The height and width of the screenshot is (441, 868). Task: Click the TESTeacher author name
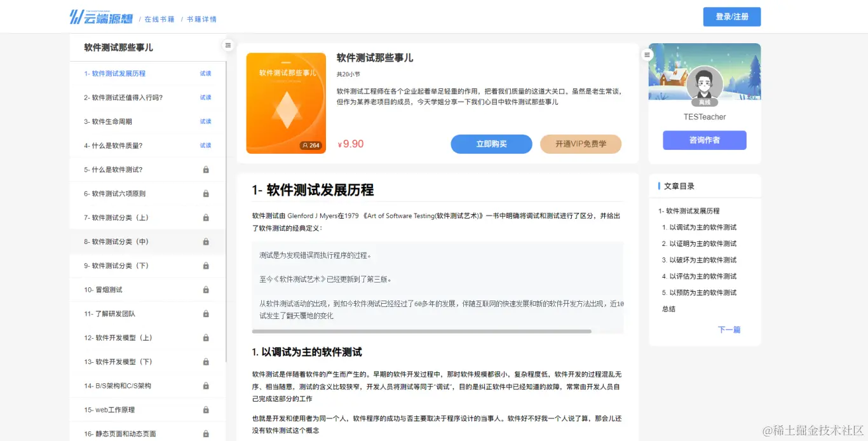point(705,117)
